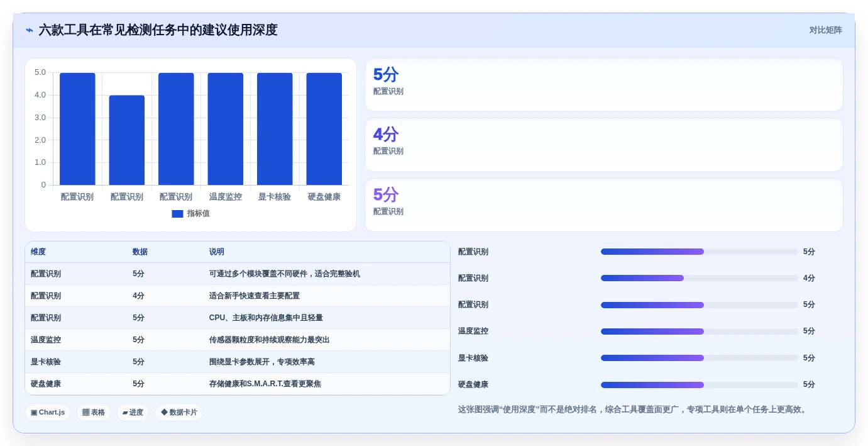Image resolution: width=868 pixels, height=446 pixels.
Task: Click the 温度监控 bar in the chart
Action: 226,129
